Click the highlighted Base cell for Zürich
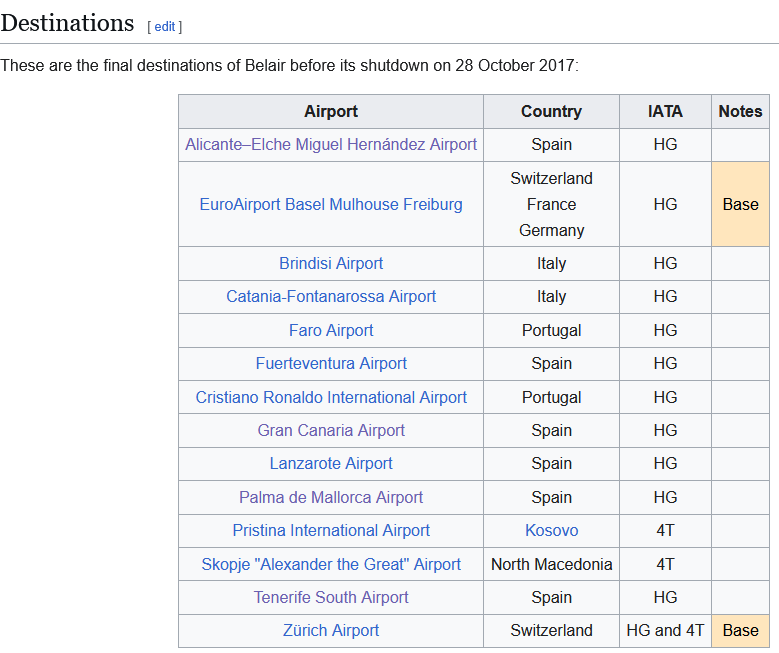This screenshot has width=779, height=653. (x=740, y=630)
